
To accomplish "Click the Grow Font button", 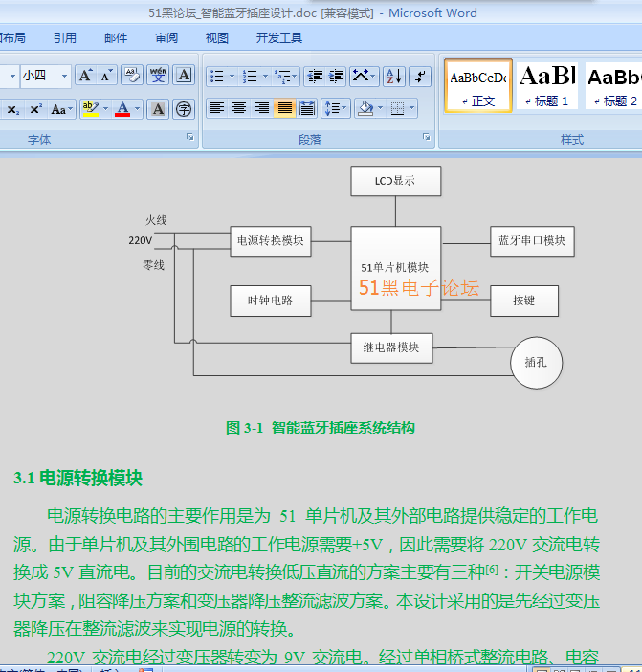I will 86,76.
